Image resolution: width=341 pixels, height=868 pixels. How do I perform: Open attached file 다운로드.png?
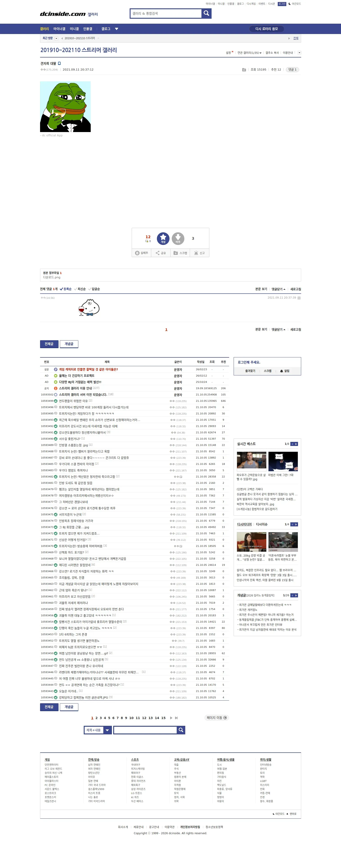pyautogui.click(x=52, y=277)
